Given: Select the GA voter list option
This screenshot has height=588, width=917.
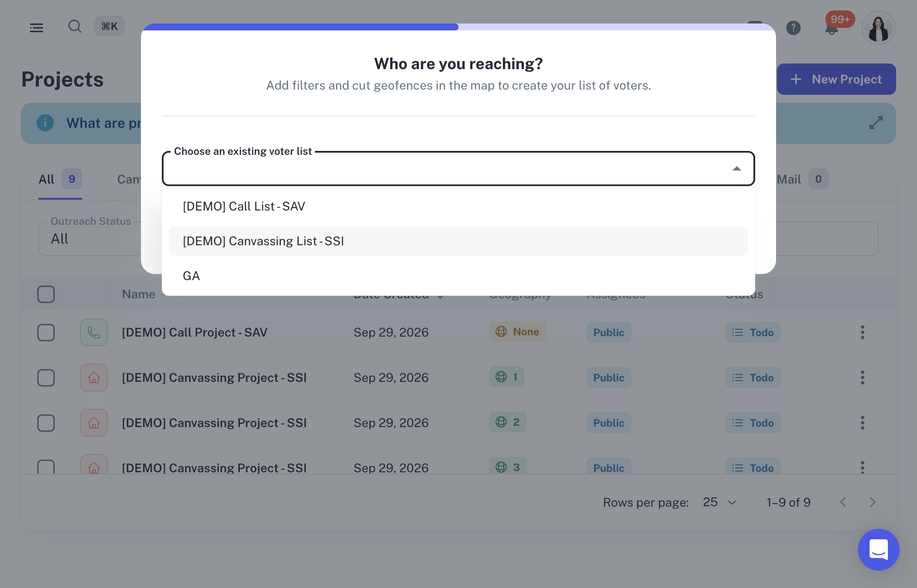Looking at the screenshot, I should click(x=458, y=276).
